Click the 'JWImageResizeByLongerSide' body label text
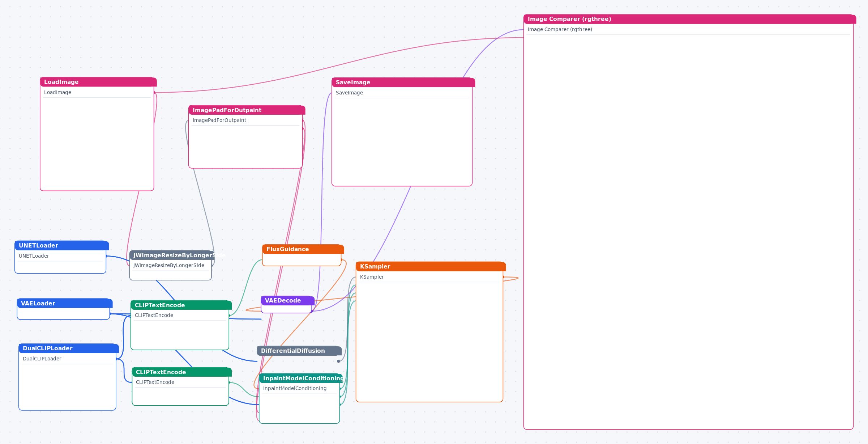 click(168, 265)
